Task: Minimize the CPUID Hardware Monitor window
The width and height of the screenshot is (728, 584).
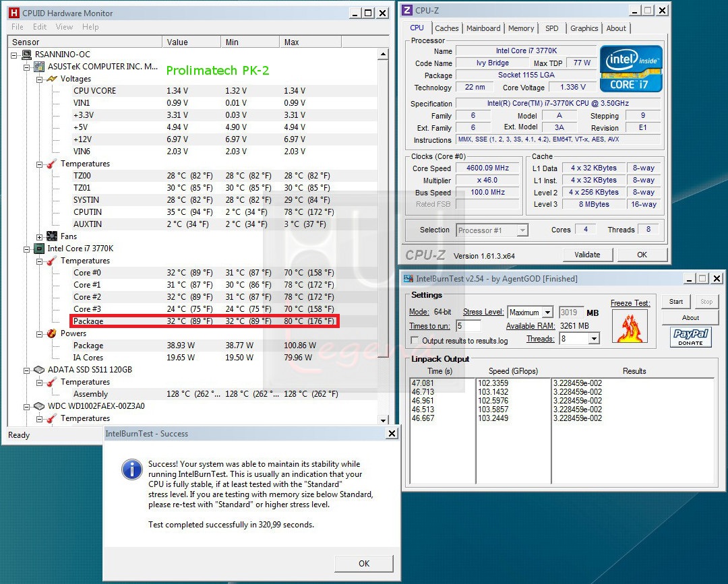Action: pos(355,13)
